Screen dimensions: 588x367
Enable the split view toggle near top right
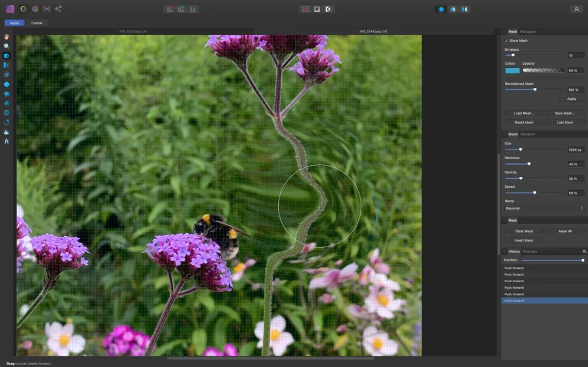452,9
